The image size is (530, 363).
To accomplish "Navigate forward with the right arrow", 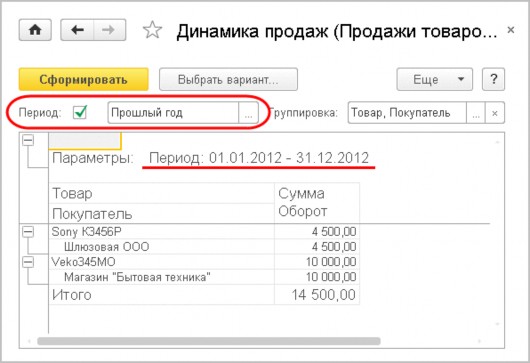I will (109, 30).
